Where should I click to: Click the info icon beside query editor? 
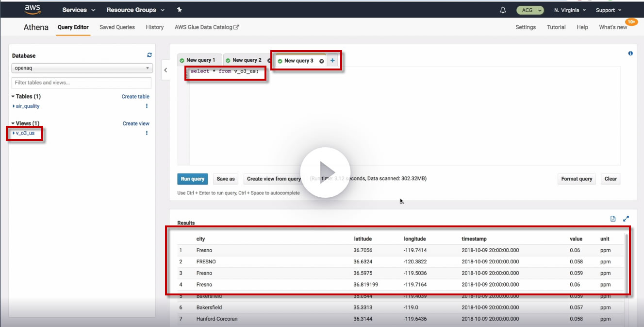630,53
